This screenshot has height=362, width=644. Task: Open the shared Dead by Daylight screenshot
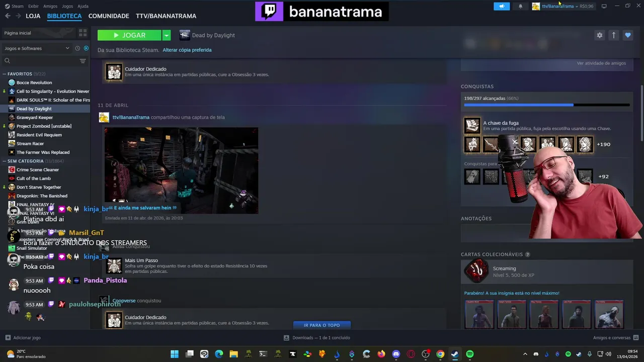(x=181, y=170)
